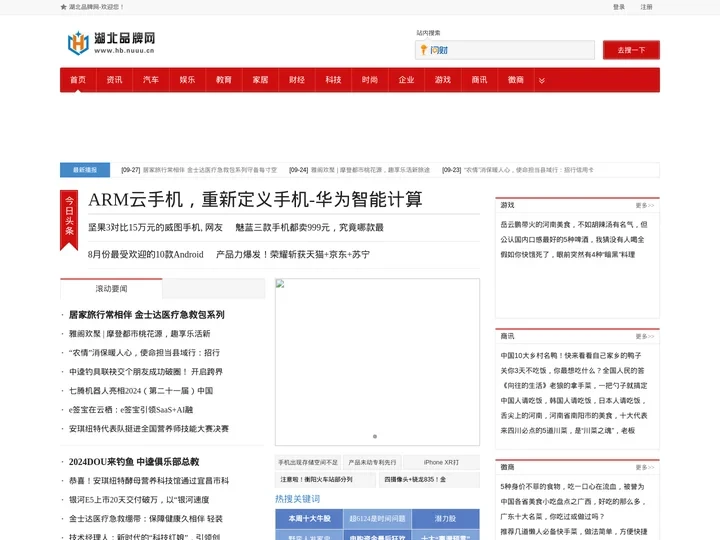This screenshot has width=720, height=540.
Task: Select the blank tab beside 滚动要闻
Action: 214,289
